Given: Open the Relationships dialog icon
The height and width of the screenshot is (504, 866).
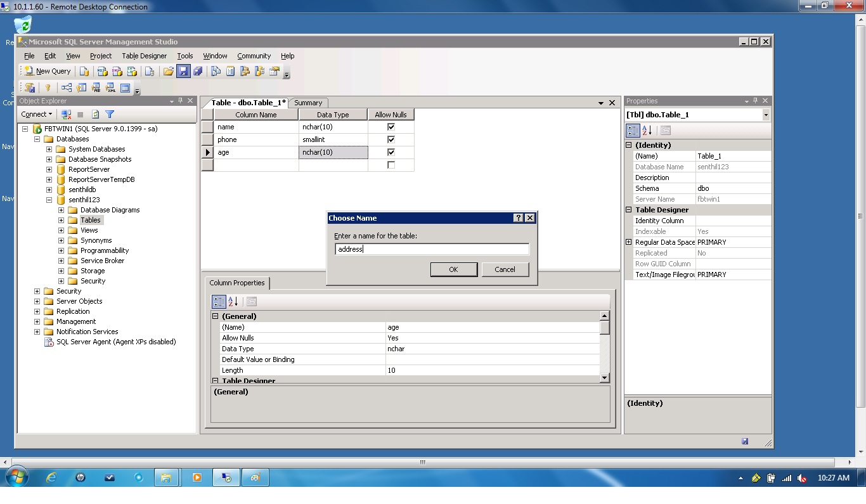Looking at the screenshot, I should 67,87.
